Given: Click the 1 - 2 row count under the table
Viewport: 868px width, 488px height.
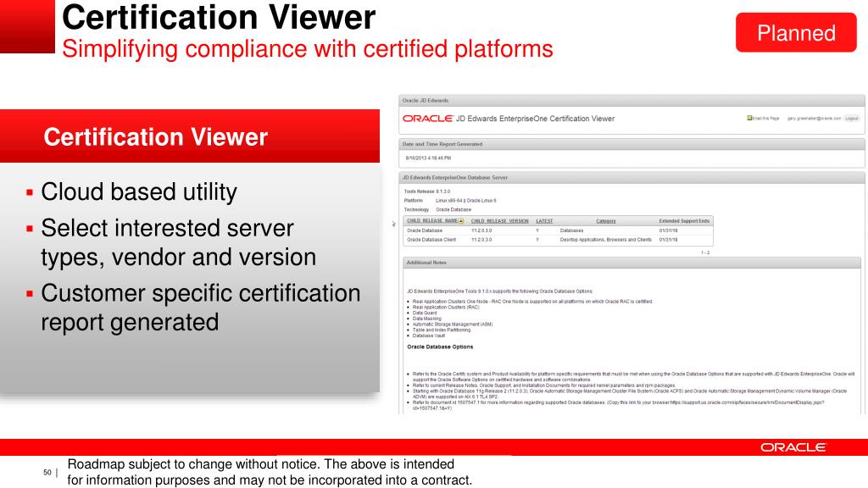Looking at the screenshot, I should coord(705,252).
